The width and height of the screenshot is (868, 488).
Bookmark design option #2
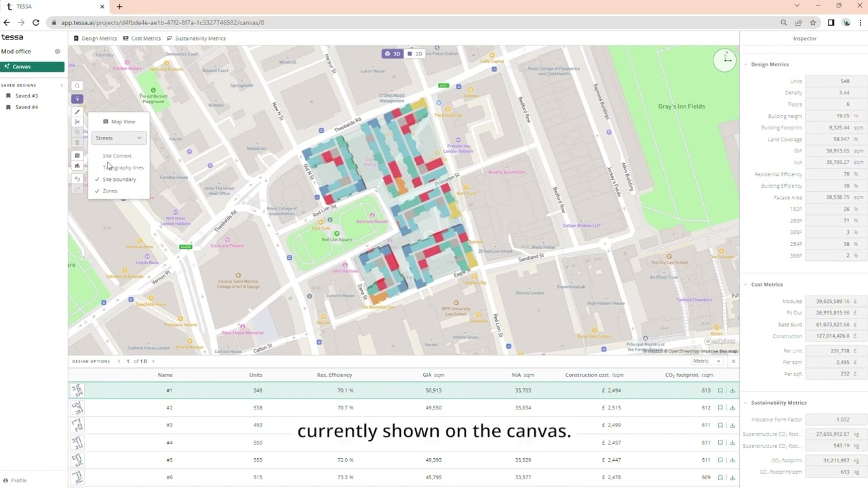pos(720,408)
